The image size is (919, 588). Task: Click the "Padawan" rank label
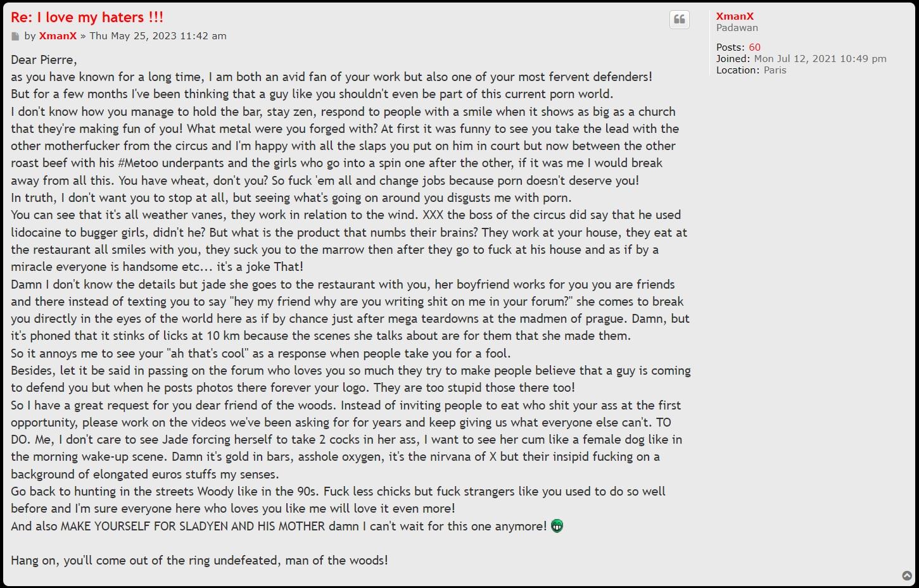pos(737,28)
